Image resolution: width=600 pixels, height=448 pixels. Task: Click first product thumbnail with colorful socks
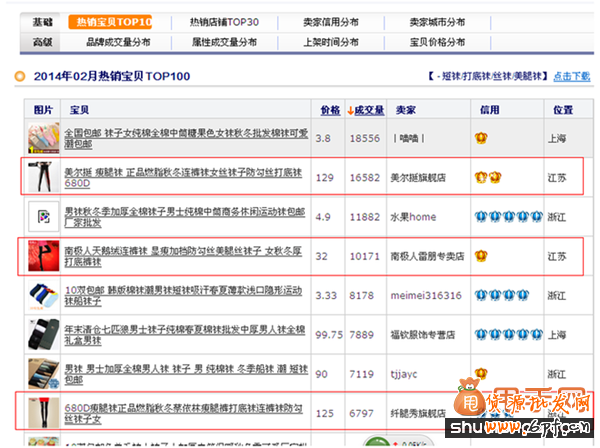[44, 138]
